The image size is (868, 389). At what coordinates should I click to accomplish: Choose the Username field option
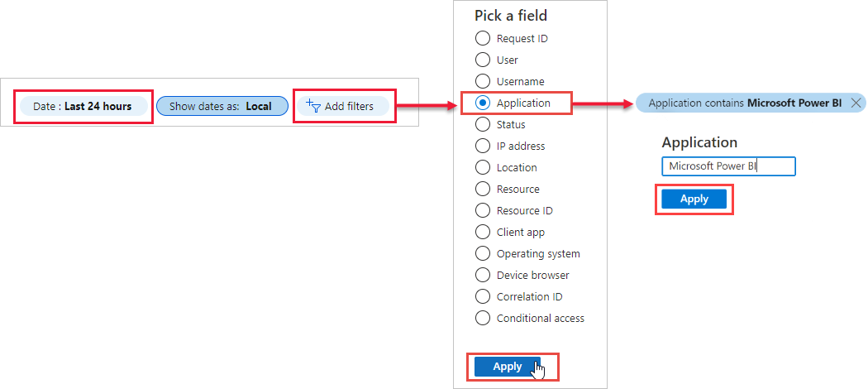click(x=483, y=81)
